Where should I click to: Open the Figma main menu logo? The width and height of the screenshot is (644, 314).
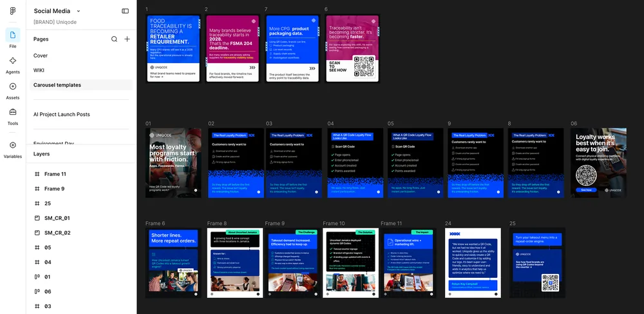coord(13,11)
